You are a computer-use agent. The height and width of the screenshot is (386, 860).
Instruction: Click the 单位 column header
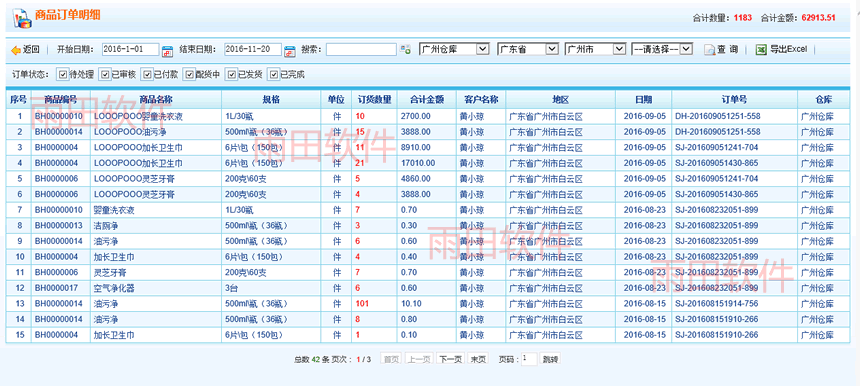click(x=336, y=100)
